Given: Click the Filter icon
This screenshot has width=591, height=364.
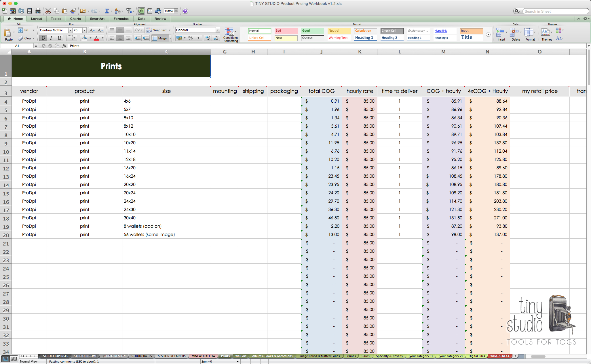Looking at the screenshot, I should [x=129, y=11].
